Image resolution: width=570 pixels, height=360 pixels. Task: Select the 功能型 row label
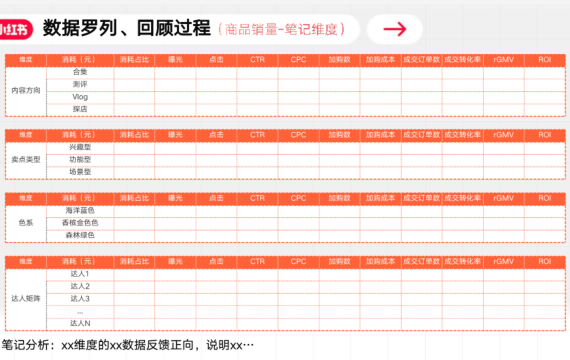click(x=80, y=159)
